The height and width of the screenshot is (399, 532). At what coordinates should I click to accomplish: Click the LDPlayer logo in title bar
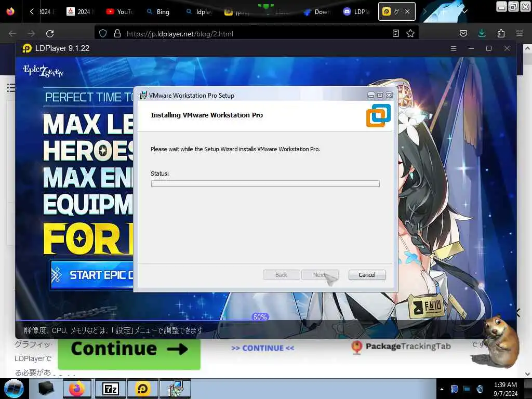(x=27, y=48)
